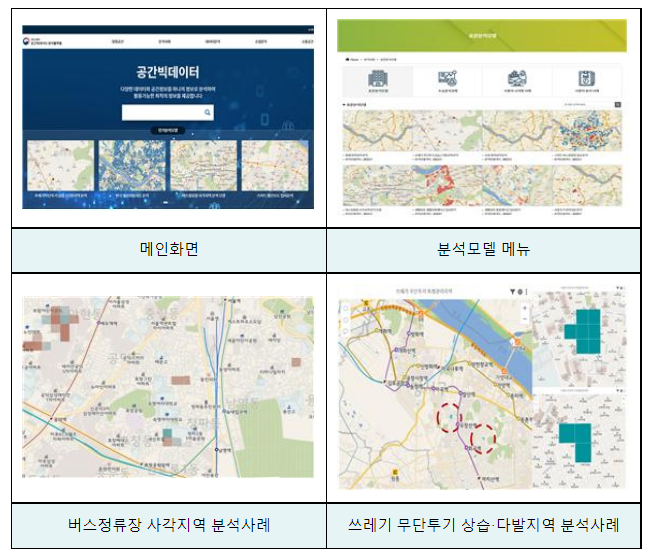The image size is (653, 556).
Task: Click the caption text 메인화면
Action: (x=169, y=249)
